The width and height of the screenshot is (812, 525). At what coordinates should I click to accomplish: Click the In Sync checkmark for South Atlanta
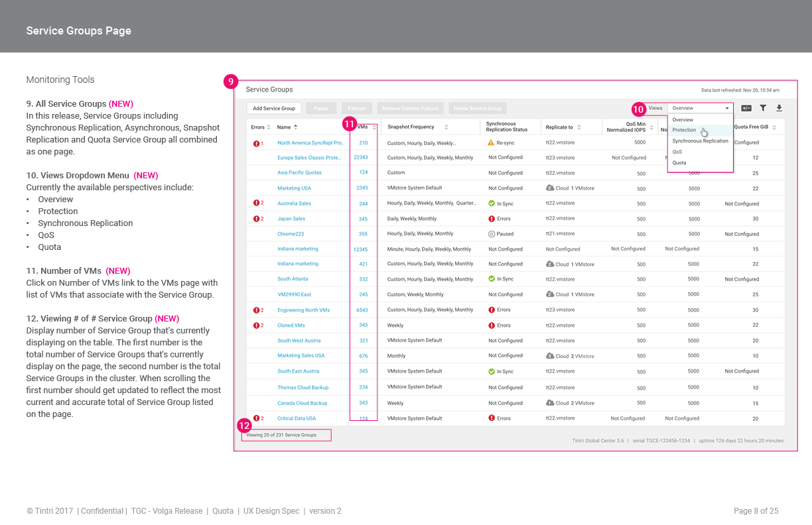tap(492, 279)
